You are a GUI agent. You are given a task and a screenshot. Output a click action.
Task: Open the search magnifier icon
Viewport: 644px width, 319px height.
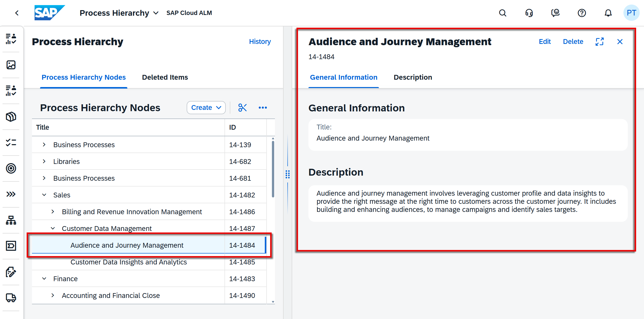click(502, 13)
